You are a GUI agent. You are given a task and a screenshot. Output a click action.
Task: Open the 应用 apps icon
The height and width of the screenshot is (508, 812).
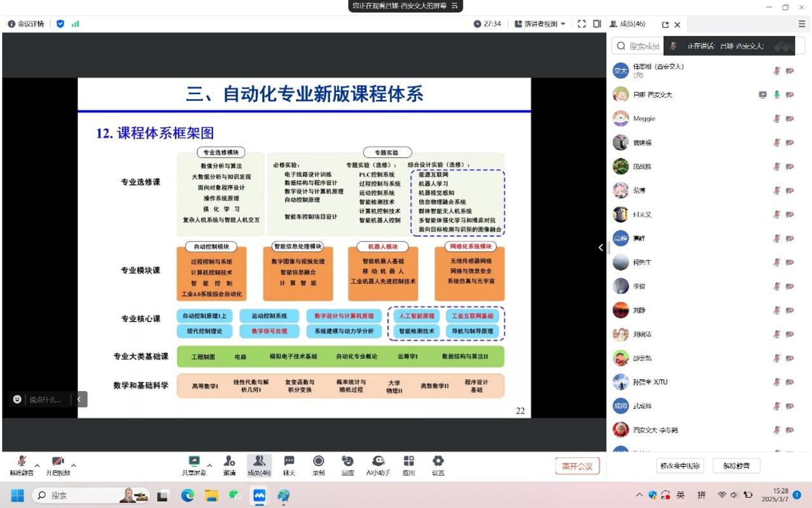(409, 464)
